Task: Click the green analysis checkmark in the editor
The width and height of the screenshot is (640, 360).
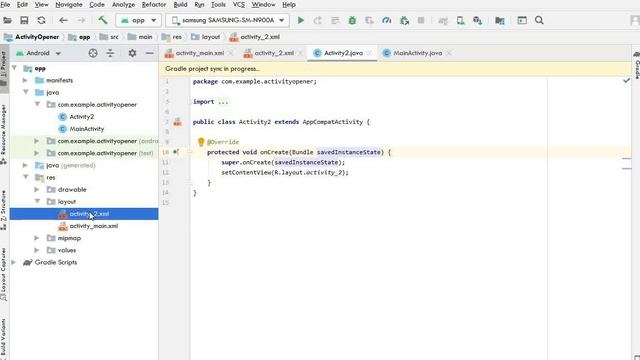Action: 626,81
